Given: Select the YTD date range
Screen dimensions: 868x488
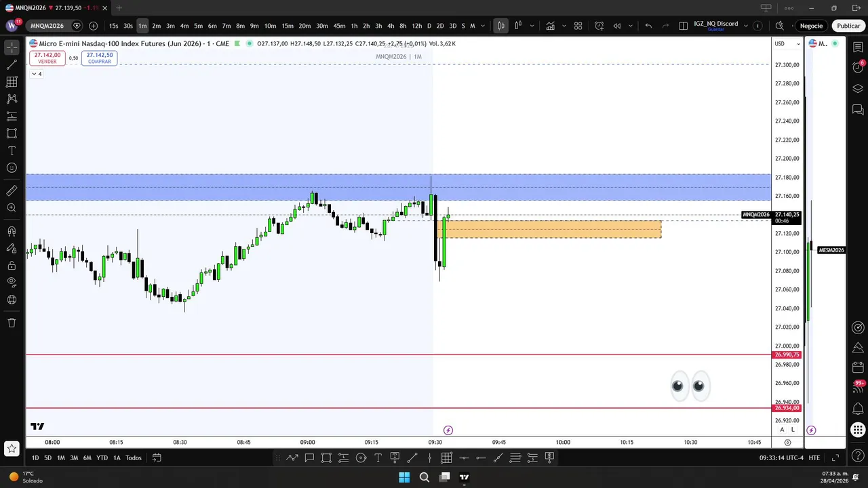Looking at the screenshot, I should (x=102, y=457).
